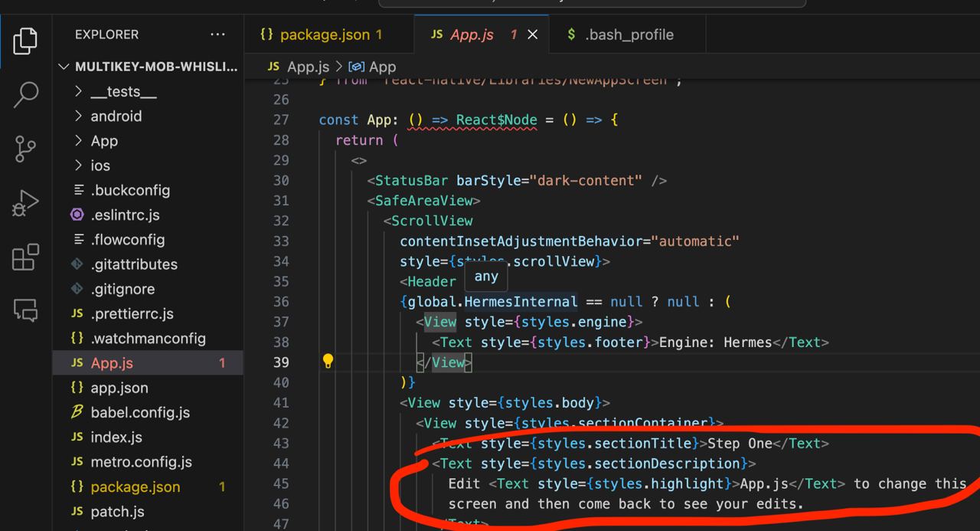Click the 'any' hover tooltip

click(486, 277)
